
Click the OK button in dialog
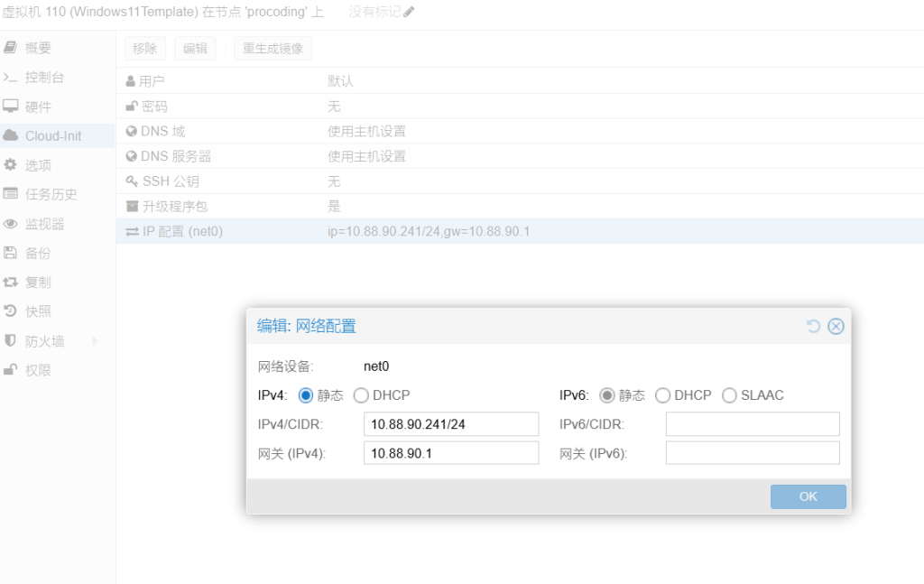808,496
